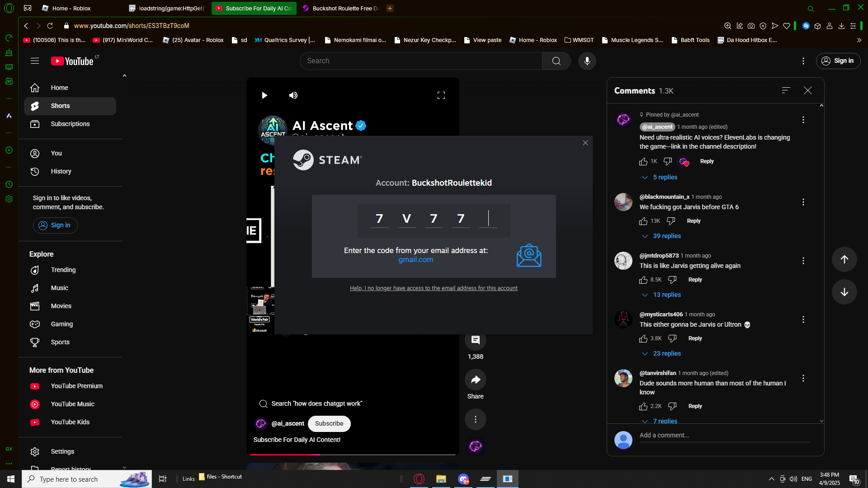Open the YouTube logo home link
This screenshot has width=868, height=488.
tap(72, 61)
